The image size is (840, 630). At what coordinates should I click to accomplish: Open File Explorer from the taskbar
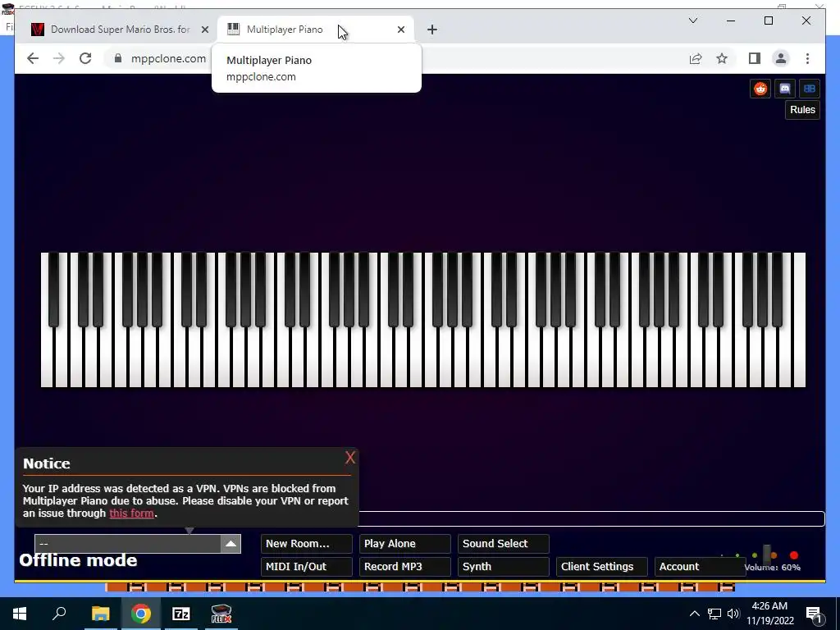point(100,614)
